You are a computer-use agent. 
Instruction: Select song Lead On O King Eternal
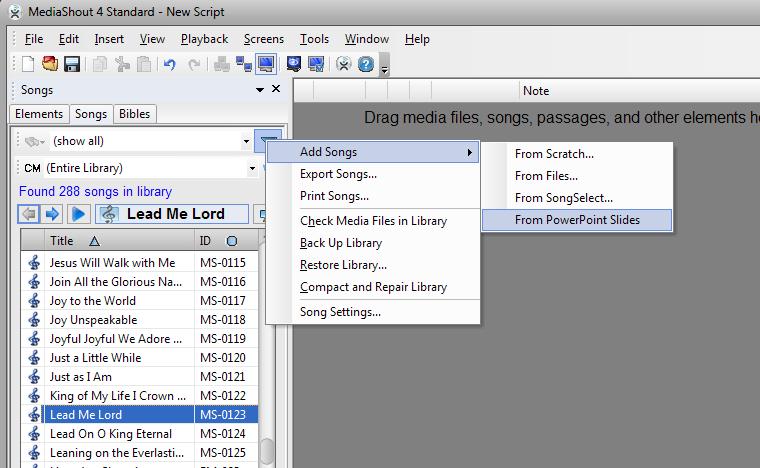tap(140, 434)
